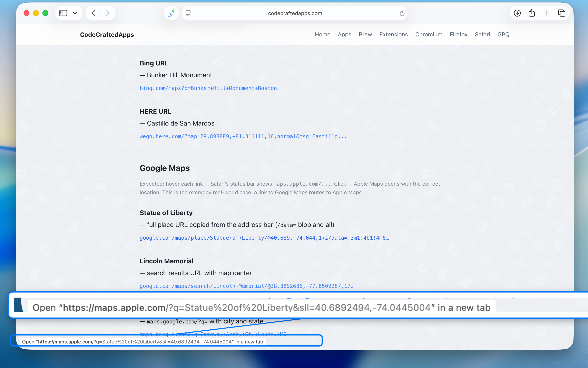
Task: Open the Firefox nav item
Action: 459,35
